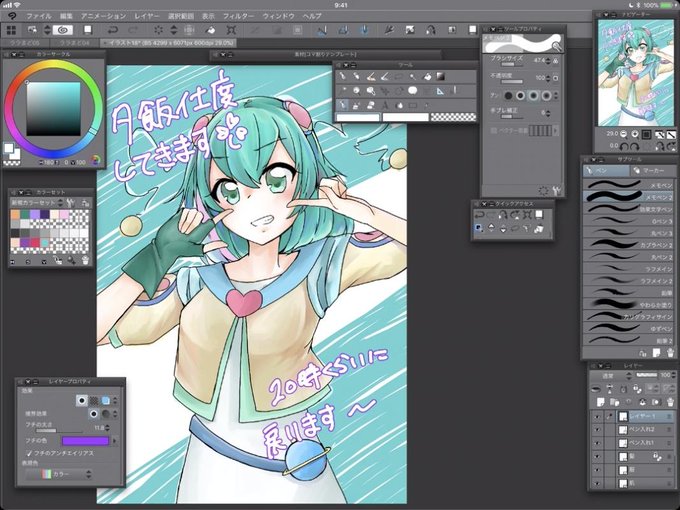Select the balloon tool in Tool palette
The image size is (680, 510).
(412, 90)
